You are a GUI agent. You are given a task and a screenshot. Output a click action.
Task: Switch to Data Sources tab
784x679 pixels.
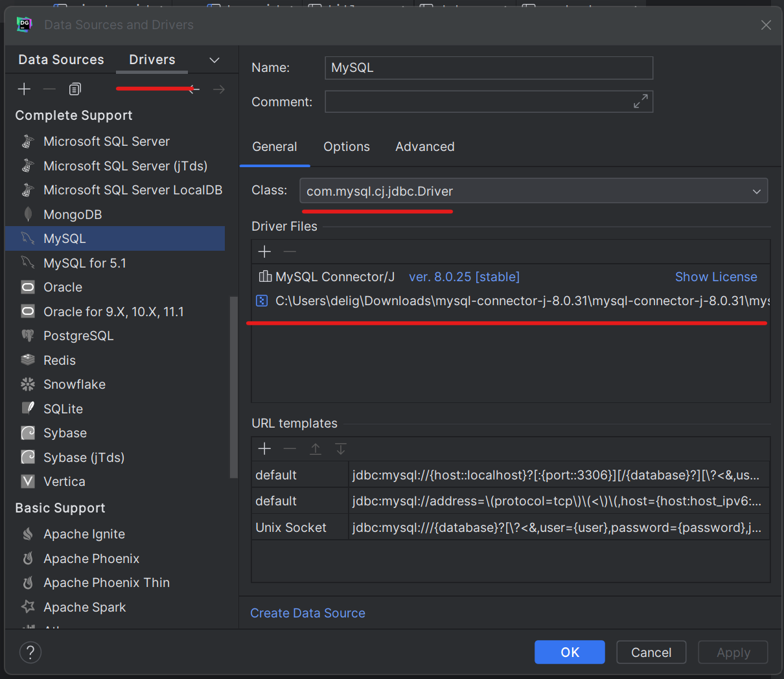click(61, 60)
